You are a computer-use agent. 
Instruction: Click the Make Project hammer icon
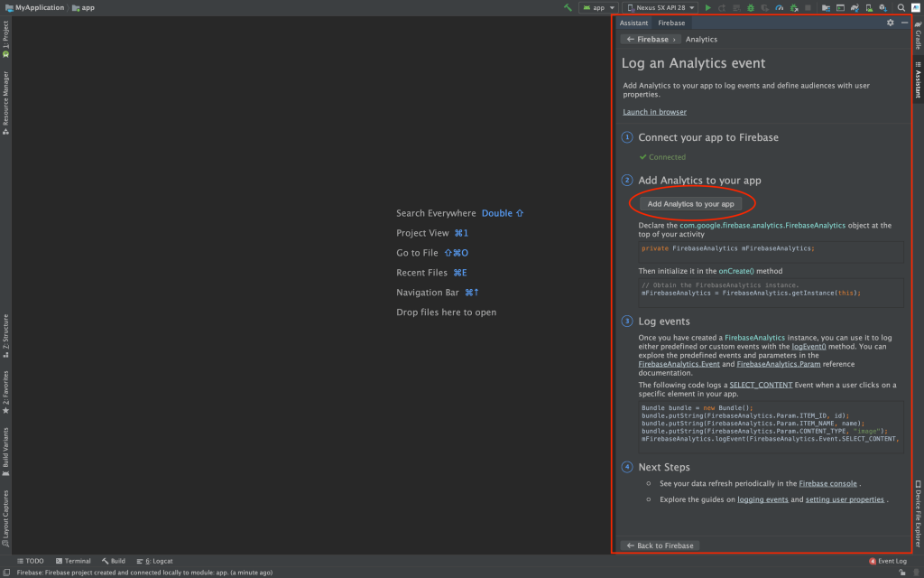tap(568, 7)
